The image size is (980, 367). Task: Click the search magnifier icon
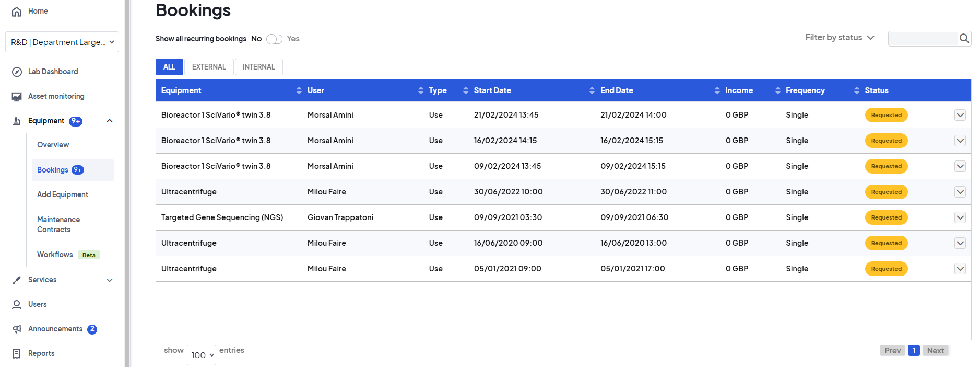point(964,38)
